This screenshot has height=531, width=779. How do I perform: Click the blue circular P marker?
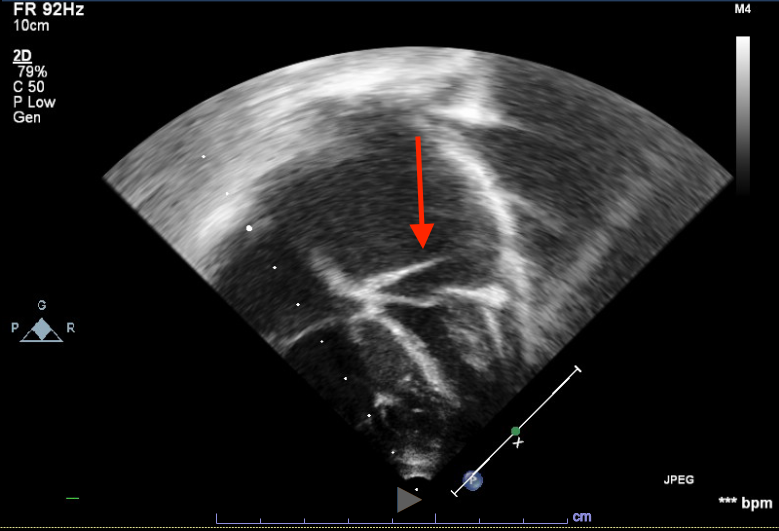click(x=474, y=481)
